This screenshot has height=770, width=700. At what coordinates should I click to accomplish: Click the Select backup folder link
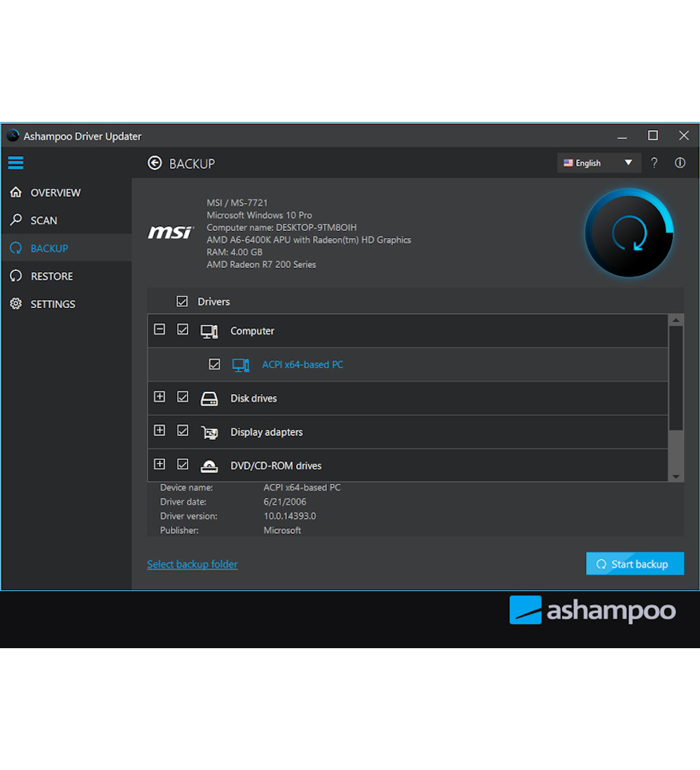[192, 564]
